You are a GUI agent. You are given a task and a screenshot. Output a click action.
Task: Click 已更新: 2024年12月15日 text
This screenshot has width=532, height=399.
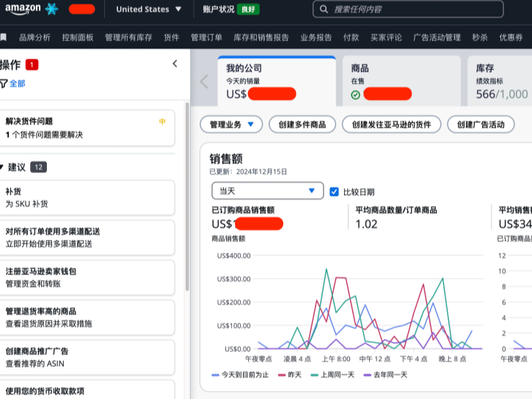[248, 172]
